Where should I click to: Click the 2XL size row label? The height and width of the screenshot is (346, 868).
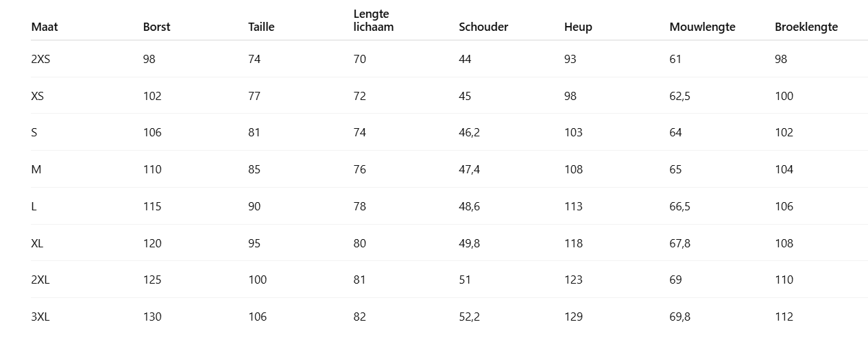pos(40,280)
